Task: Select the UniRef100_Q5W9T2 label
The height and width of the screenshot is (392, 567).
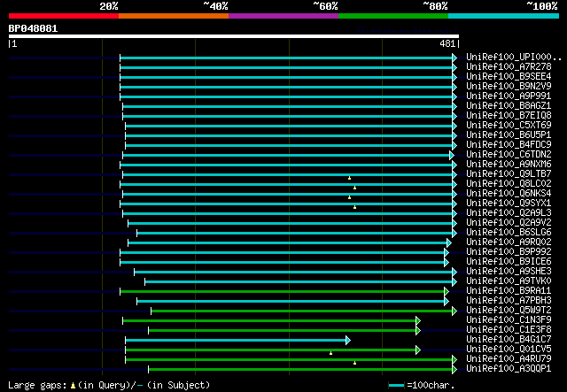Action: pyautogui.click(x=509, y=311)
